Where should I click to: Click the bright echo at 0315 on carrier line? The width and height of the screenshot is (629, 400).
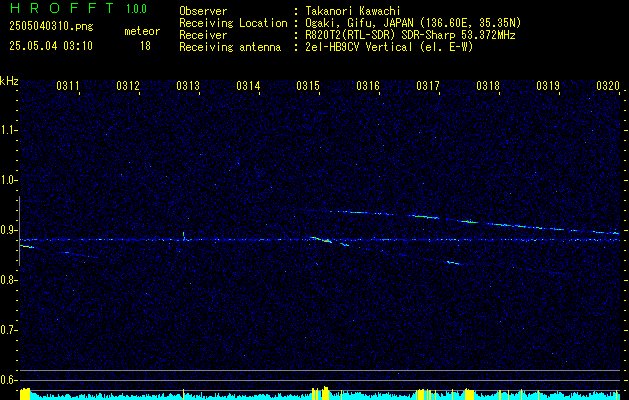[x=321, y=240]
